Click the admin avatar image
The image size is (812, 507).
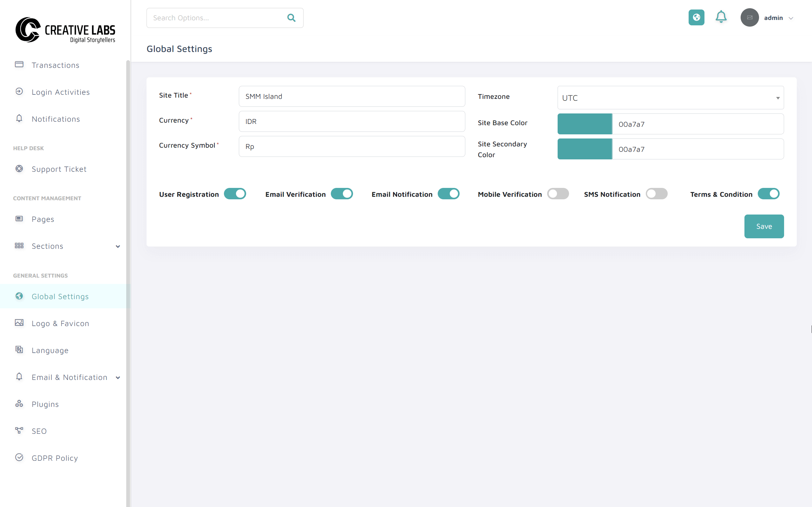[x=749, y=17]
